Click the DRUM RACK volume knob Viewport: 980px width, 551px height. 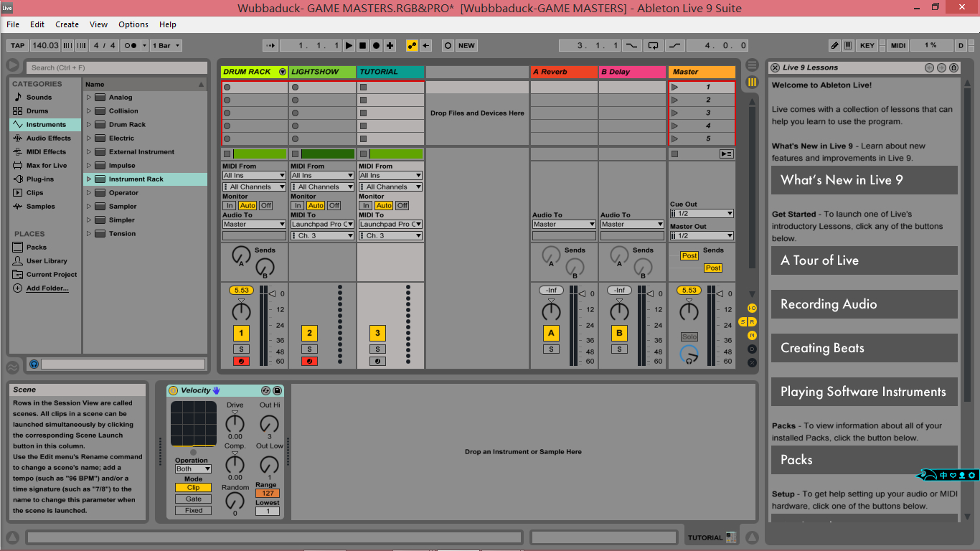click(241, 311)
